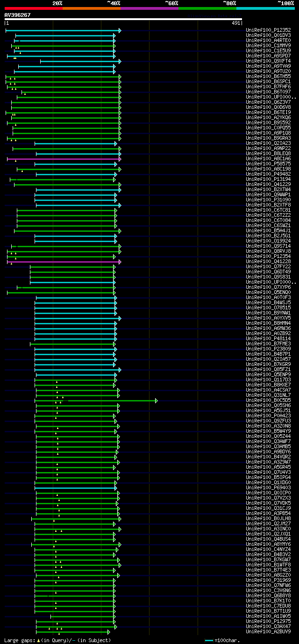
Task: Select hit UniRef100_P12352
Action: click(268, 30)
